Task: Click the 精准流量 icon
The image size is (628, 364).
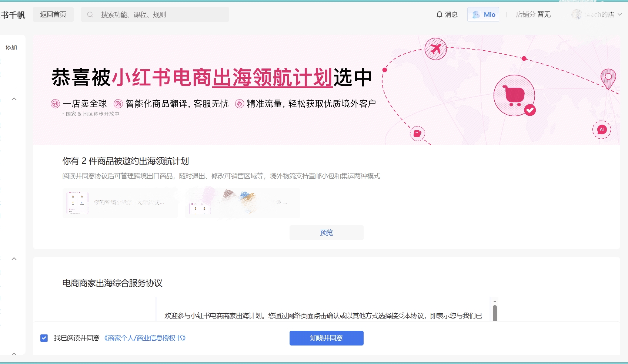Action: pyautogui.click(x=240, y=104)
